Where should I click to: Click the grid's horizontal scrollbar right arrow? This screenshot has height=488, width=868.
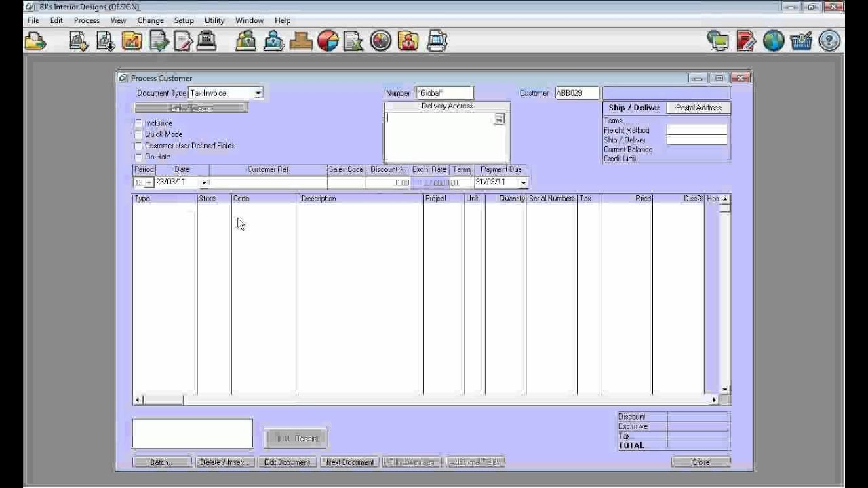pos(714,400)
